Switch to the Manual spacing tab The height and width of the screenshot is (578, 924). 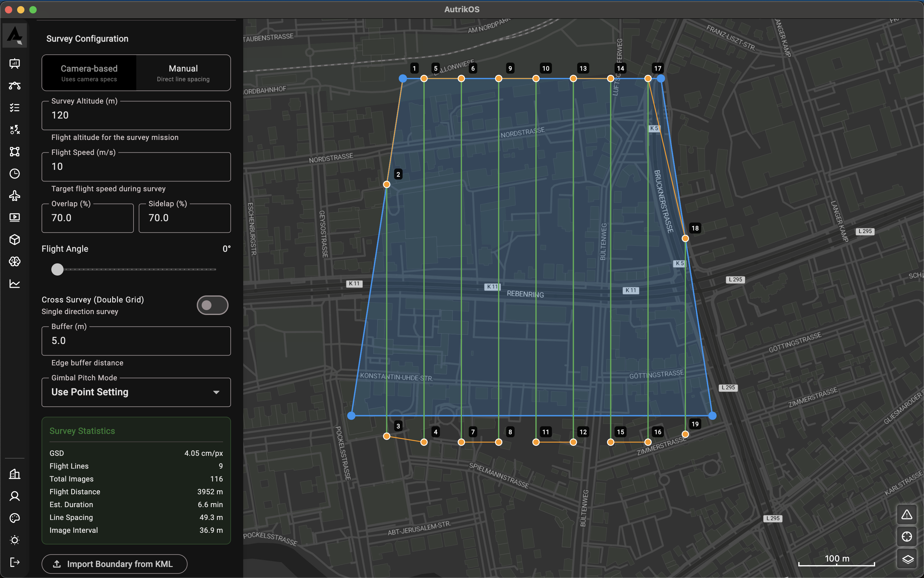[183, 73]
